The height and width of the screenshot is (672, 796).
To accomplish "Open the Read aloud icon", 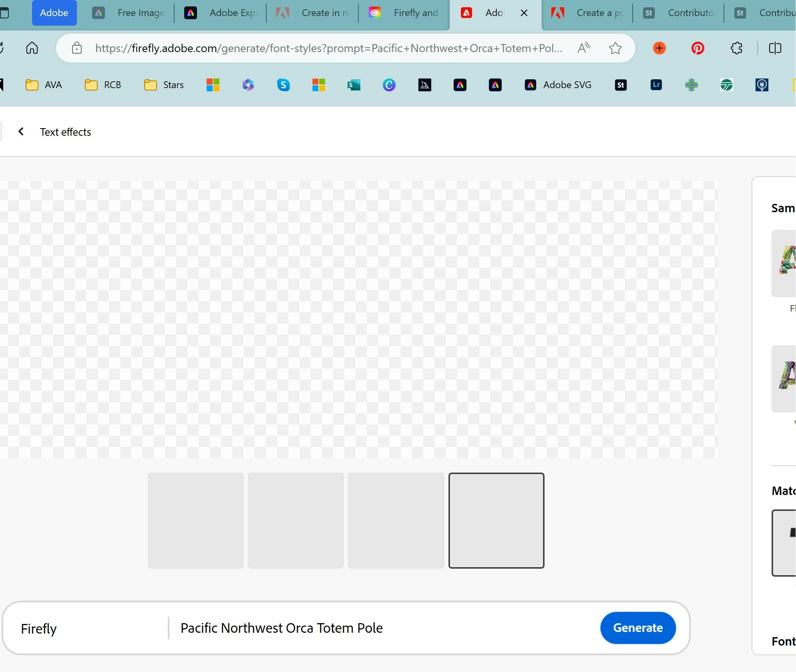I will pos(583,48).
